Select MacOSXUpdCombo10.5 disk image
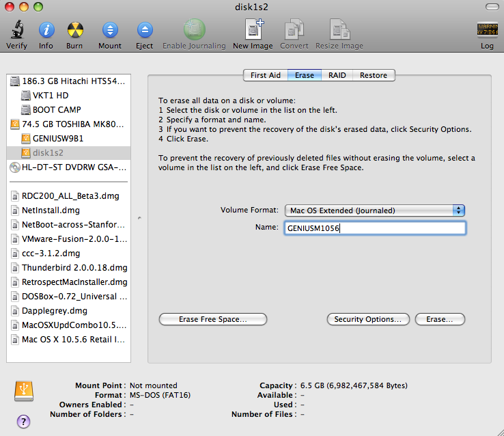Image resolution: width=504 pixels, height=436 pixels. click(68, 325)
